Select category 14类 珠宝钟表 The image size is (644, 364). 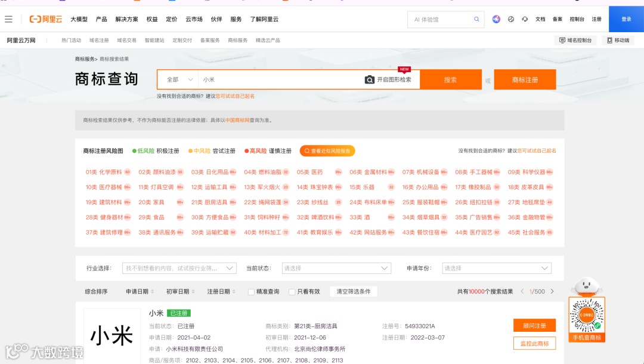319,187
